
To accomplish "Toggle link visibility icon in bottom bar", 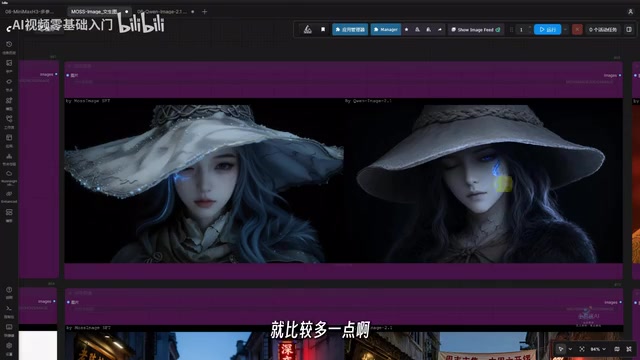I will pos(629,349).
